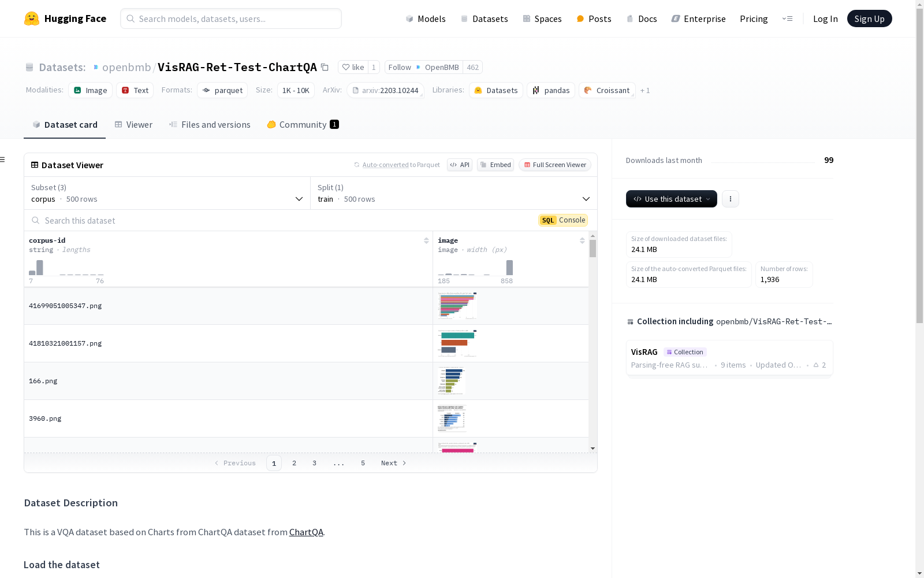
Task: Like this dataset
Action: 353,67
